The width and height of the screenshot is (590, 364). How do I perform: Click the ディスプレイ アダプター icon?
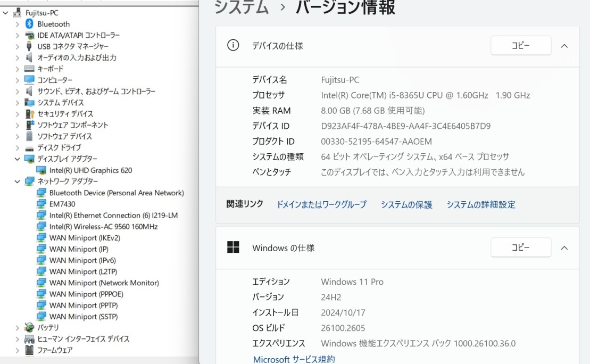click(29, 159)
